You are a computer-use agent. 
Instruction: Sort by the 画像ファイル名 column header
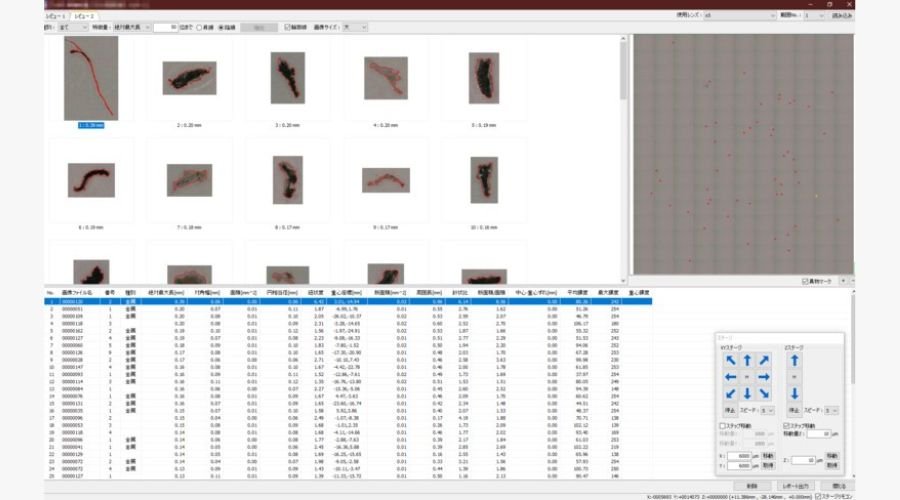click(76, 293)
